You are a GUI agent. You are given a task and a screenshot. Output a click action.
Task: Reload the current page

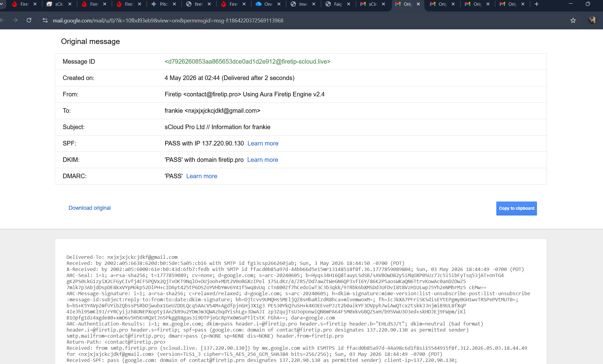click(x=29, y=20)
